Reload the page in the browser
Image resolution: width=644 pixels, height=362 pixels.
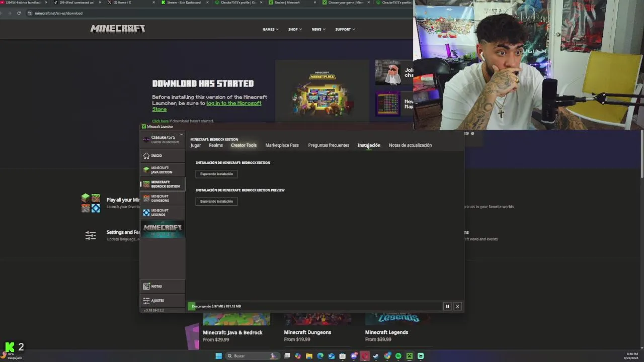19,13
